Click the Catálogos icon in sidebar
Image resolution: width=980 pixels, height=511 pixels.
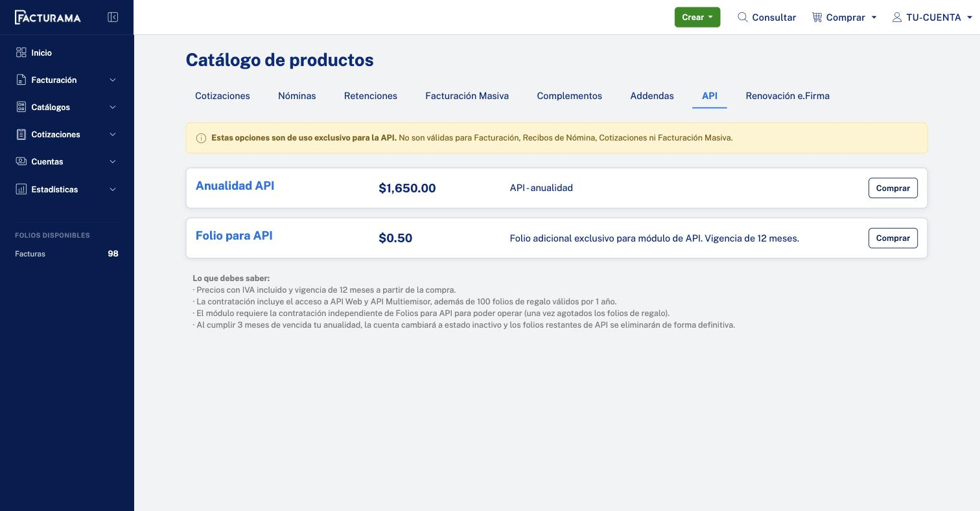pos(21,107)
